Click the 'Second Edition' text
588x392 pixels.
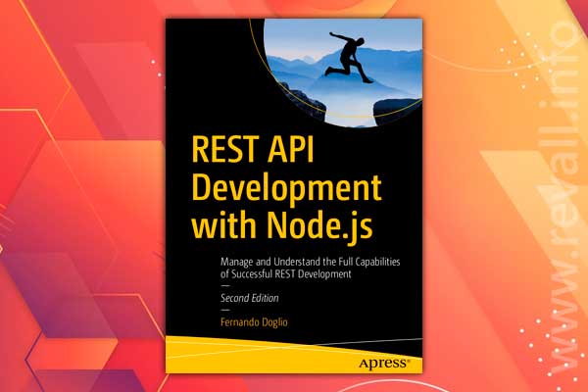[x=249, y=298]
